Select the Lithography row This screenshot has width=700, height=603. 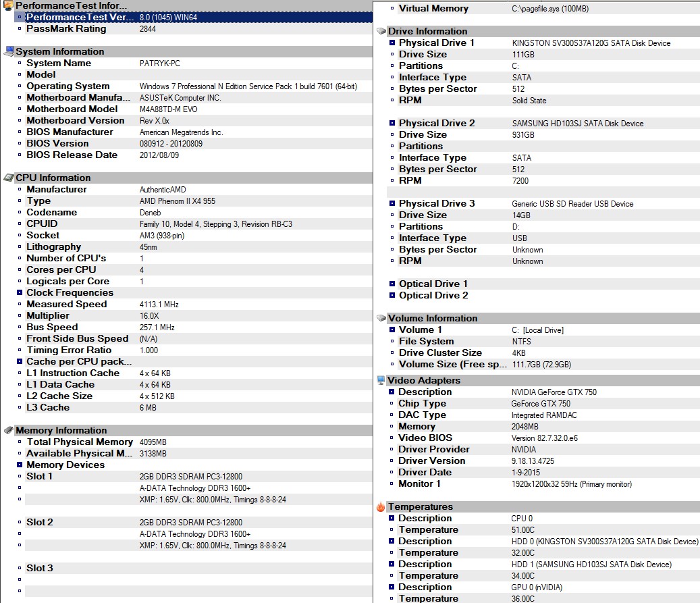pos(198,246)
